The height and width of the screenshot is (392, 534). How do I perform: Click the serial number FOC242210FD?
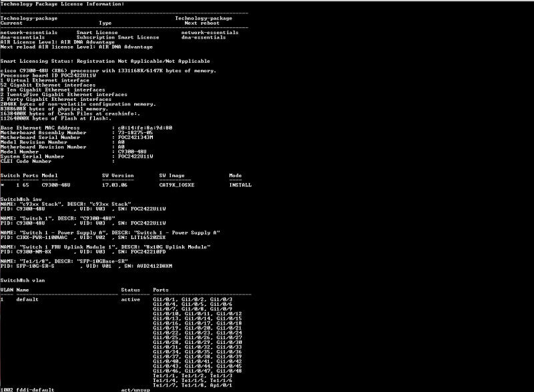click(148, 252)
